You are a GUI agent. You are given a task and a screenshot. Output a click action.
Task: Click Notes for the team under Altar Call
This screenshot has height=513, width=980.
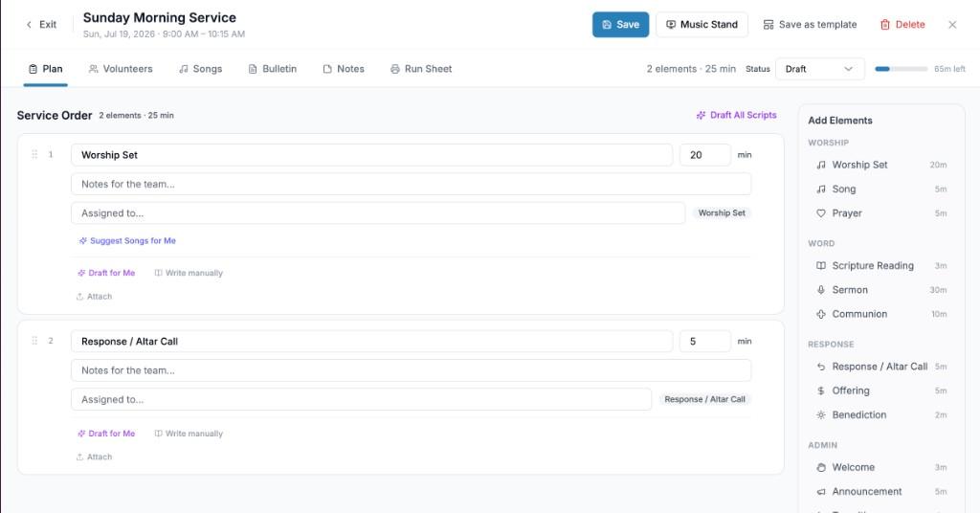(412, 369)
